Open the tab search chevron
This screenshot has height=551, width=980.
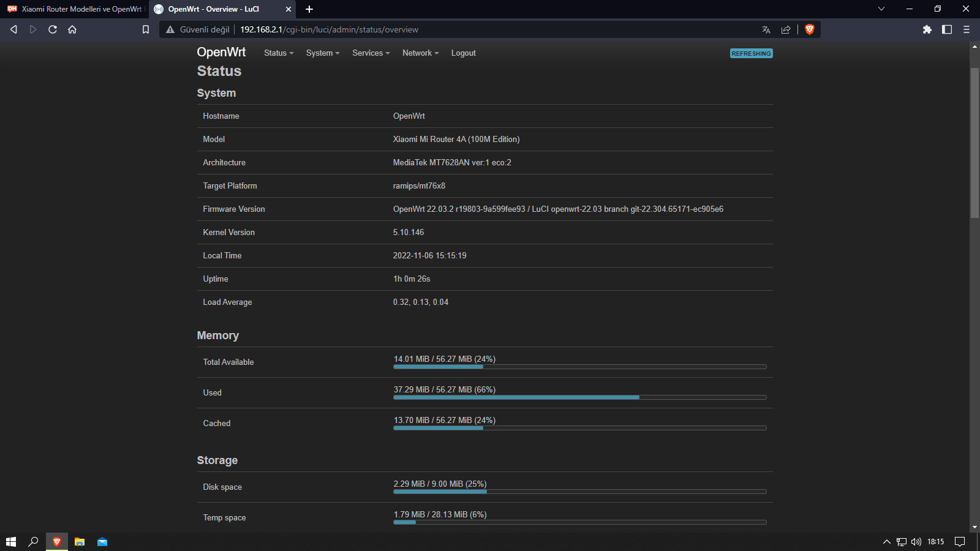click(x=881, y=9)
